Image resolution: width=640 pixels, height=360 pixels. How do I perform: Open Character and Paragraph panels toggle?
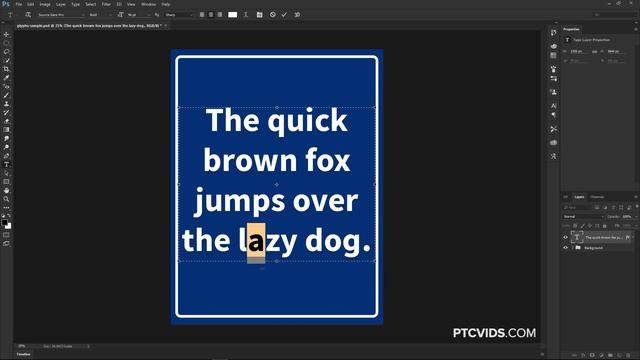point(260,15)
